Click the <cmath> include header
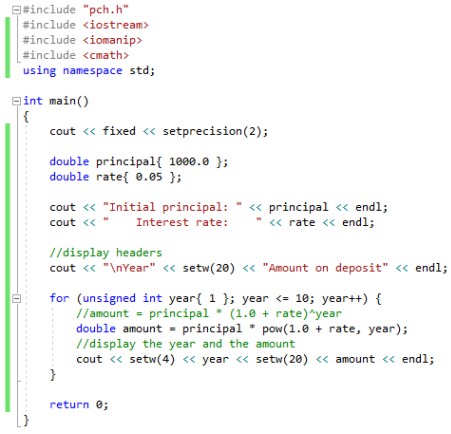 click(106, 55)
